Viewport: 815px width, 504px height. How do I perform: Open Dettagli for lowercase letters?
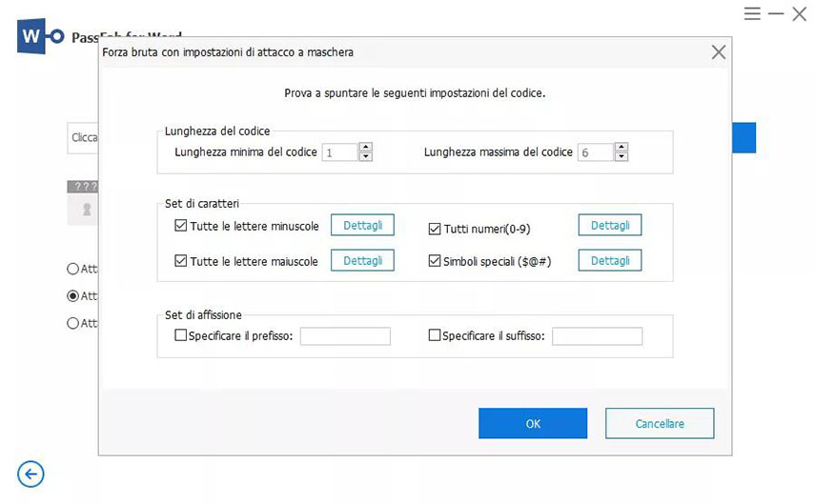[x=362, y=225]
